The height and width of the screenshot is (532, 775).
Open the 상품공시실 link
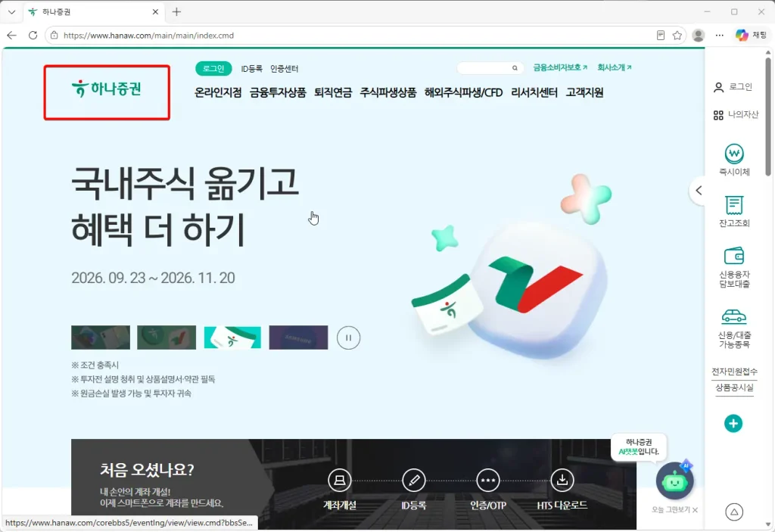point(734,387)
